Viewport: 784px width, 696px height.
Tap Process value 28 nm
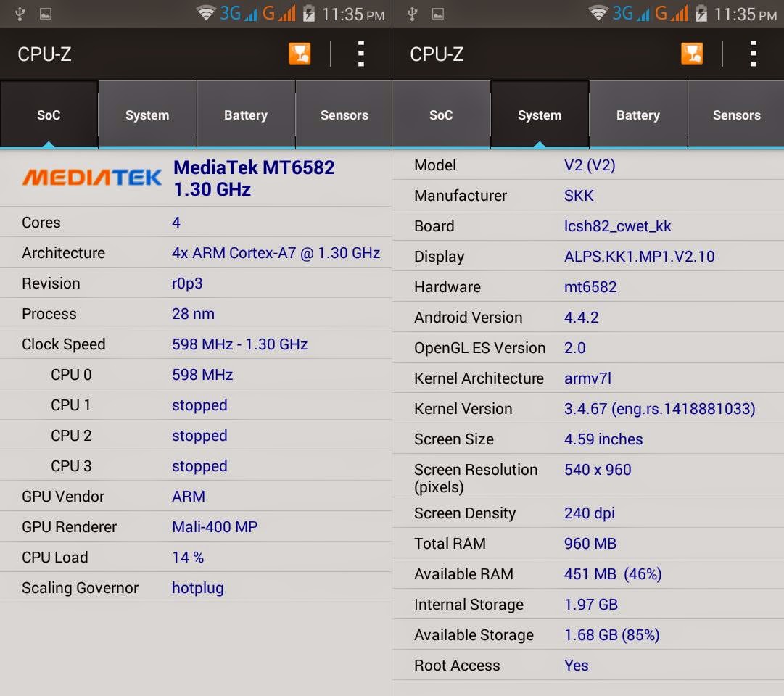click(193, 314)
